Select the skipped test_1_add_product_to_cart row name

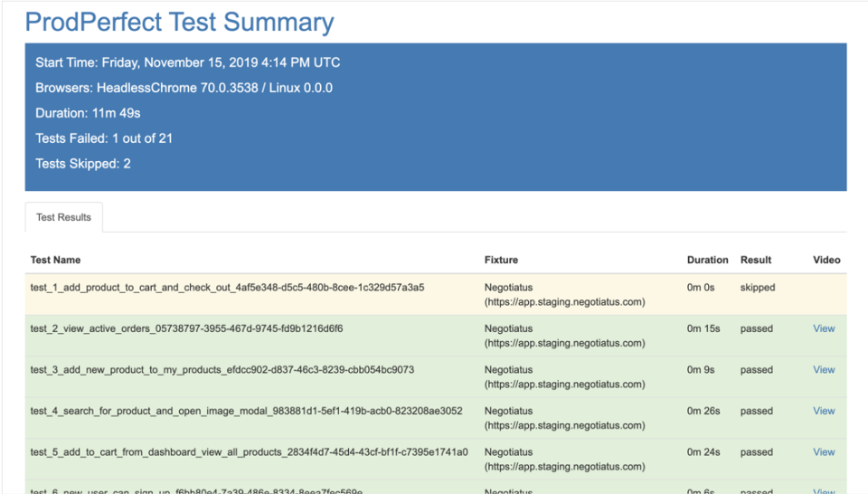click(x=227, y=288)
